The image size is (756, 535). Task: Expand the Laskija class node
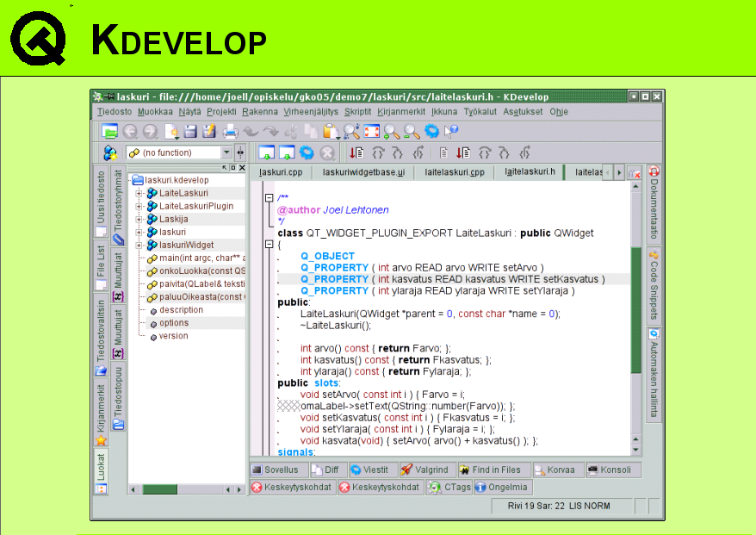pos(139,220)
